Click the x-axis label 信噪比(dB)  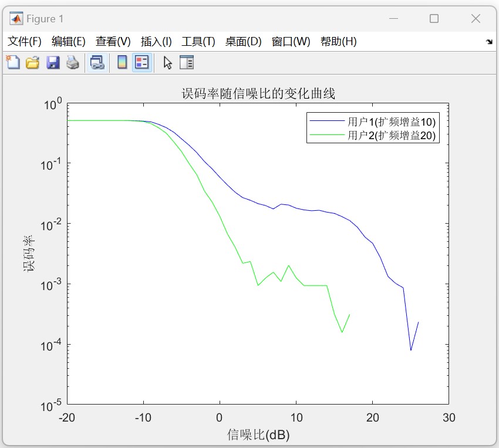pos(258,434)
